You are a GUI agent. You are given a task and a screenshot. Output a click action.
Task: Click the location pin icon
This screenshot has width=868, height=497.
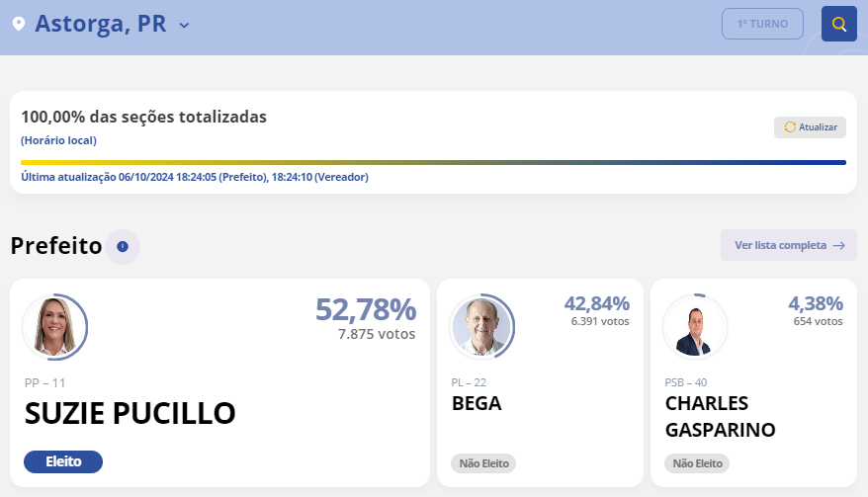click(x=18, y=24)
